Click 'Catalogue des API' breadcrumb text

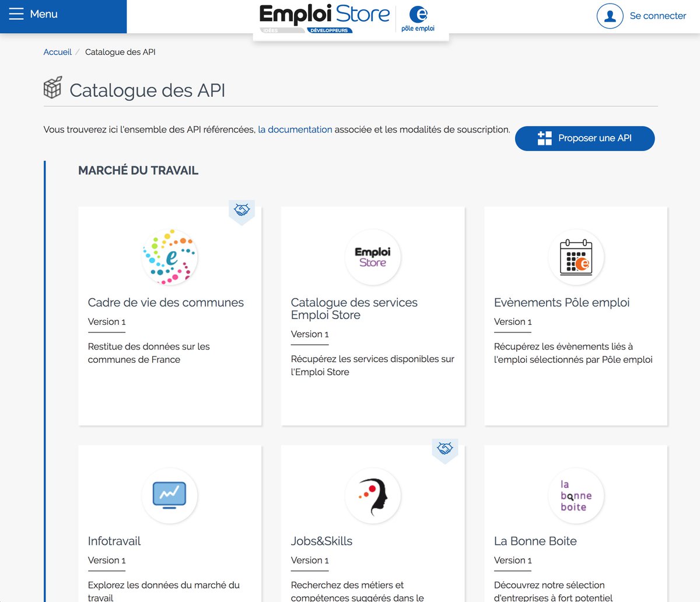click(120, 52)
